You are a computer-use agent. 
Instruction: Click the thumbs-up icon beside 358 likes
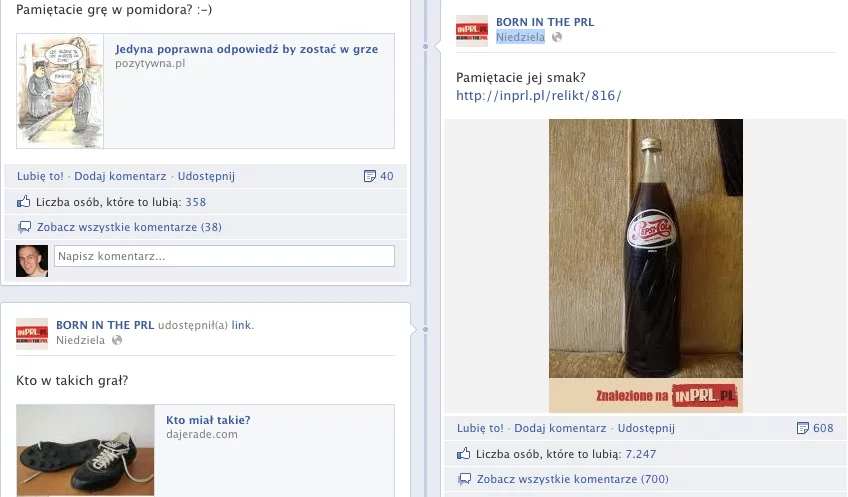(23, 202)
